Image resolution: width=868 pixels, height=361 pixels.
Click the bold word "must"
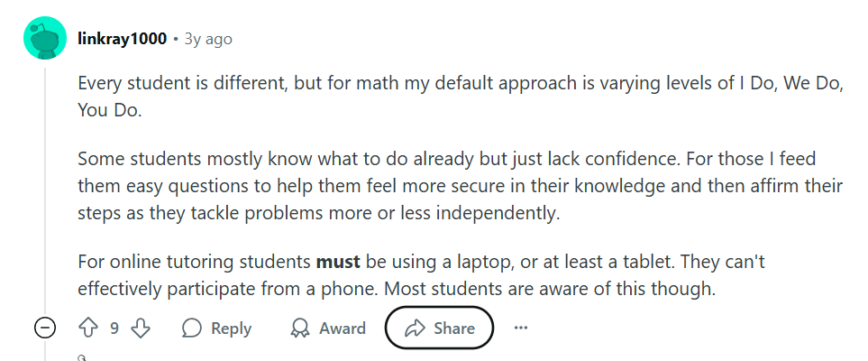pos(338,263)
